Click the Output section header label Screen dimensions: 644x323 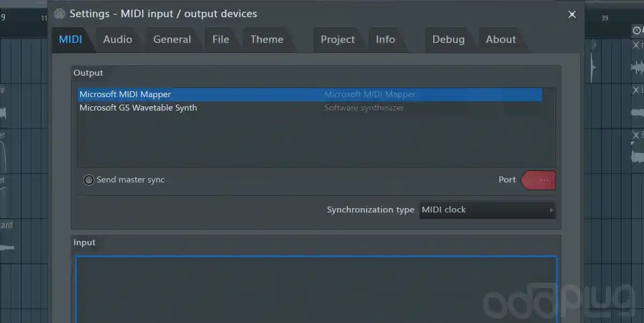point(88,72)
